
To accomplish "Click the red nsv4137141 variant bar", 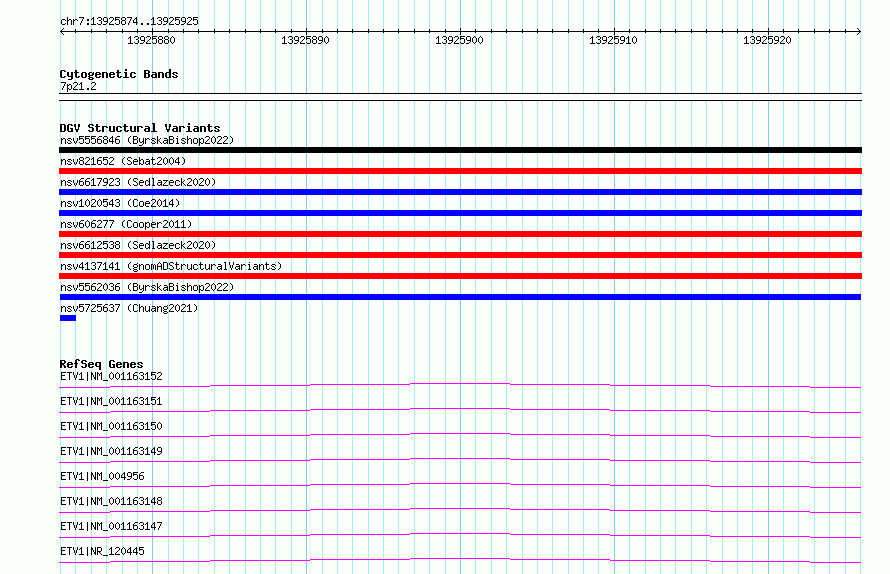I will 460,276.
